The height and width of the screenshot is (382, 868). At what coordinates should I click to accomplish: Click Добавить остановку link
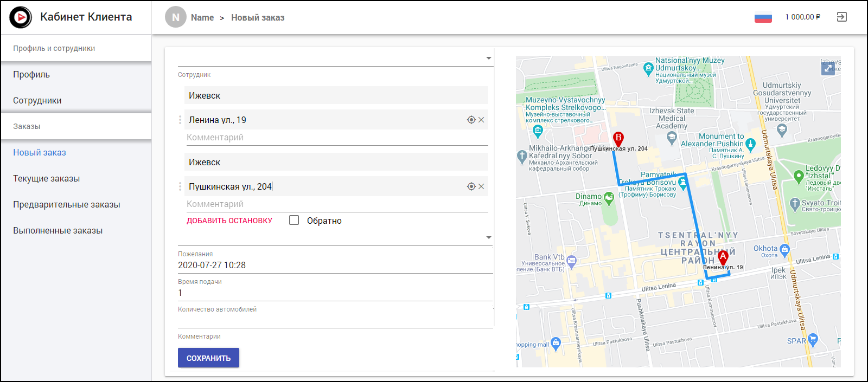tap(229, 221)
